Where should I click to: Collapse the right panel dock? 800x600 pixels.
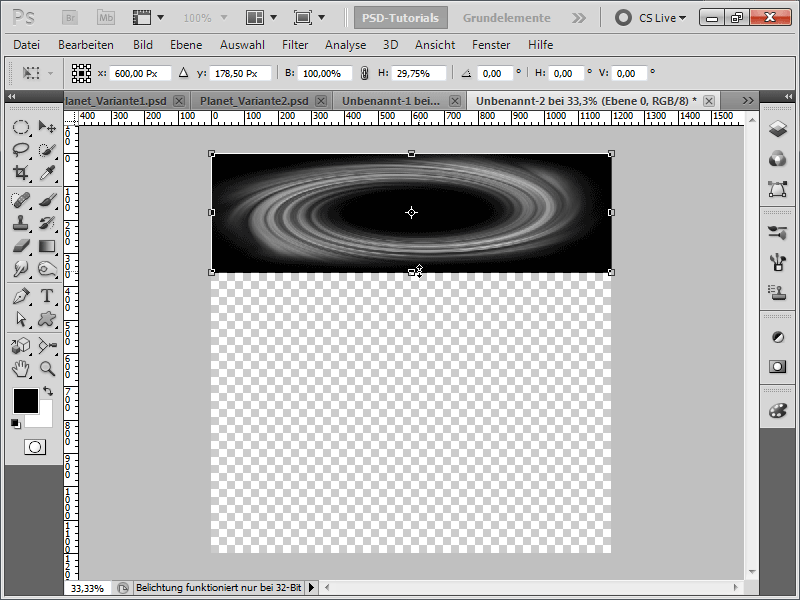789,96
